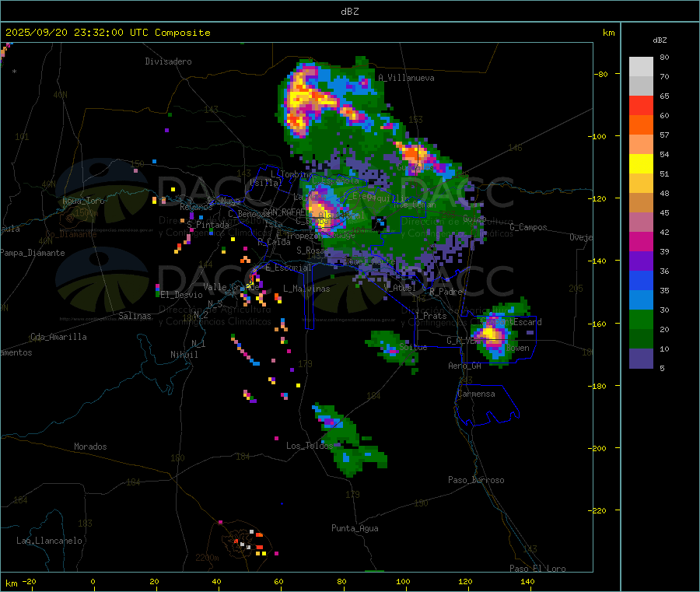Select the 'Cda_Amarilla' label
The image size is (700, 592).
click(x=58, y=337)
